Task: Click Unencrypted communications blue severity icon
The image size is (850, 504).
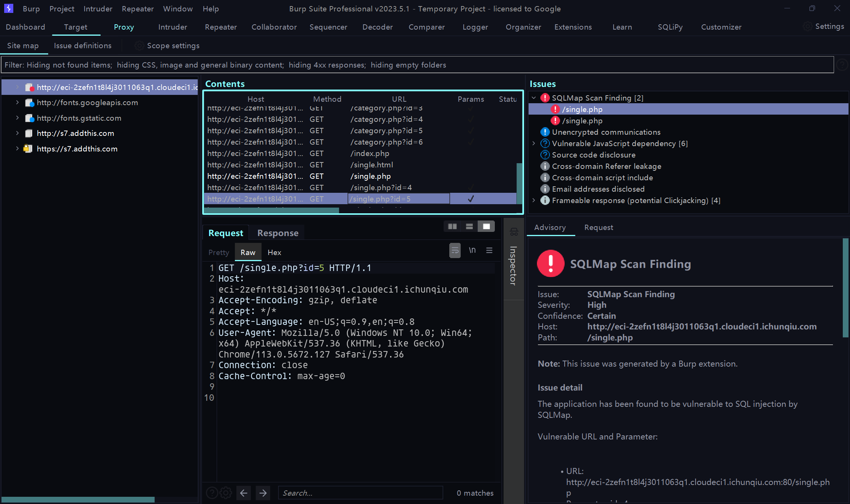Action: [545, 132]
